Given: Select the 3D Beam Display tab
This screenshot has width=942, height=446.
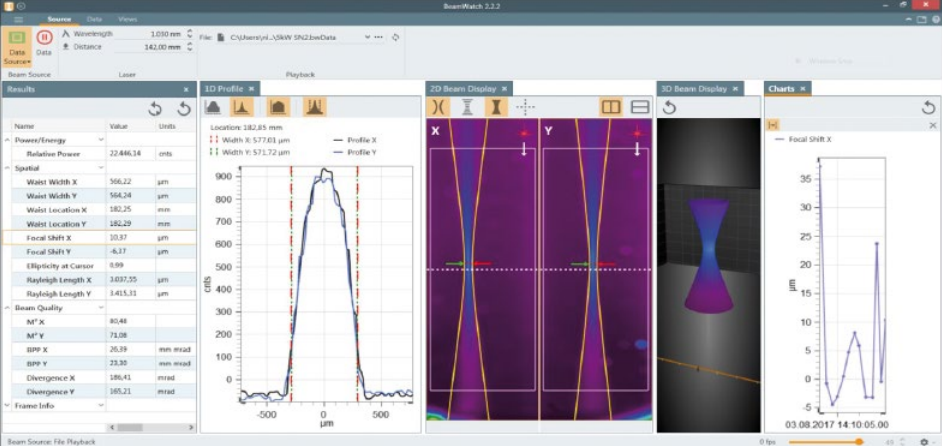Looking at the screenshot, I should [692, 89].
